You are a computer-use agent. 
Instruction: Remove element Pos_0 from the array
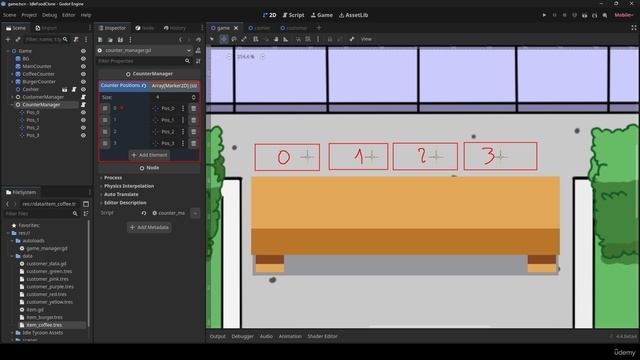[x=194, y=108]
